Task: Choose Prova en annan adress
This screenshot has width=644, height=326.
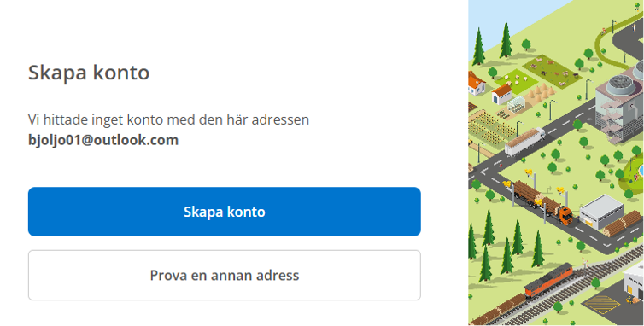Action: (x=225, y=275)
